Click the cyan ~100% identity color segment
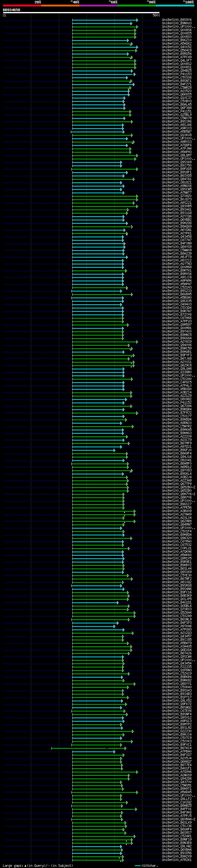Viewport: 197px width, 868px height. click(175, 6)
